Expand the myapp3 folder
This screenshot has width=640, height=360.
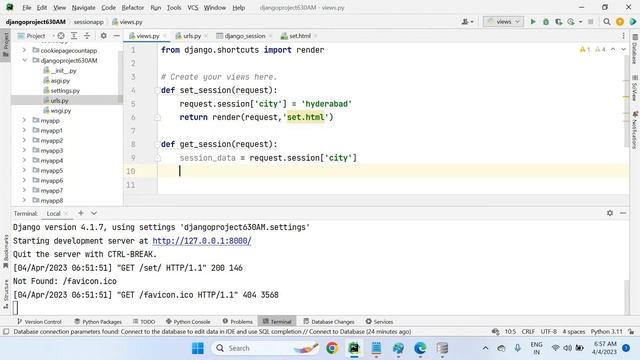point(24,150)
